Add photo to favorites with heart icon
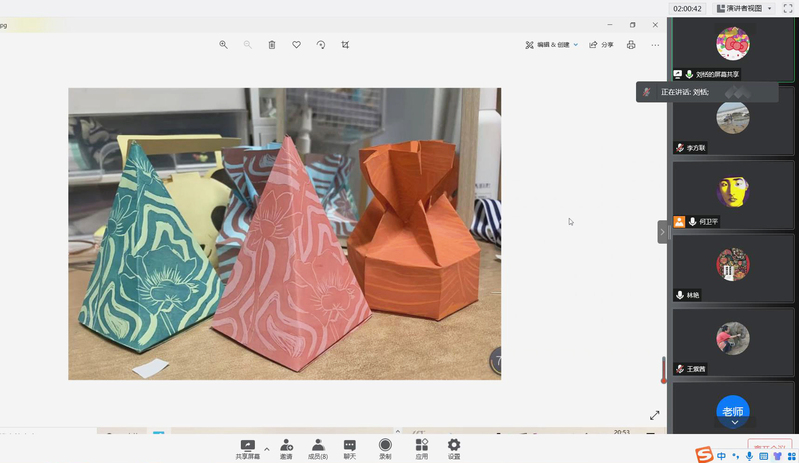The height and width of the screenshot is (463, 799). tap(297, 45)
